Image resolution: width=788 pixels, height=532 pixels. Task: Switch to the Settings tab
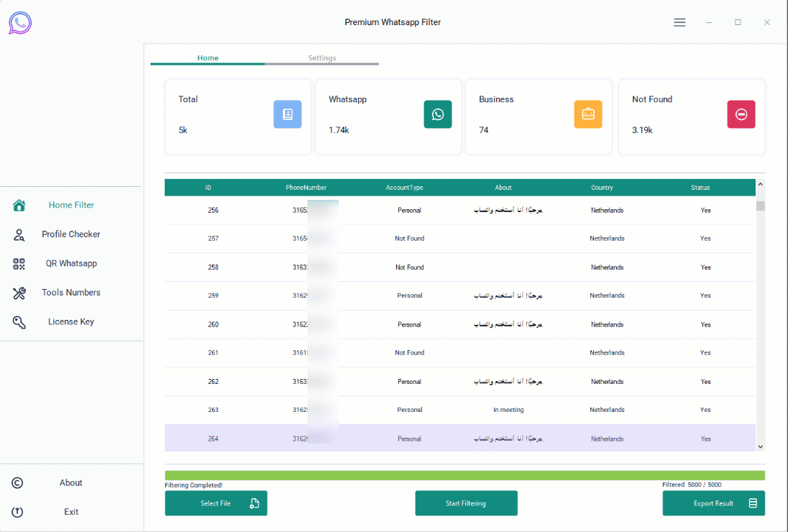[x=321, y=58]
